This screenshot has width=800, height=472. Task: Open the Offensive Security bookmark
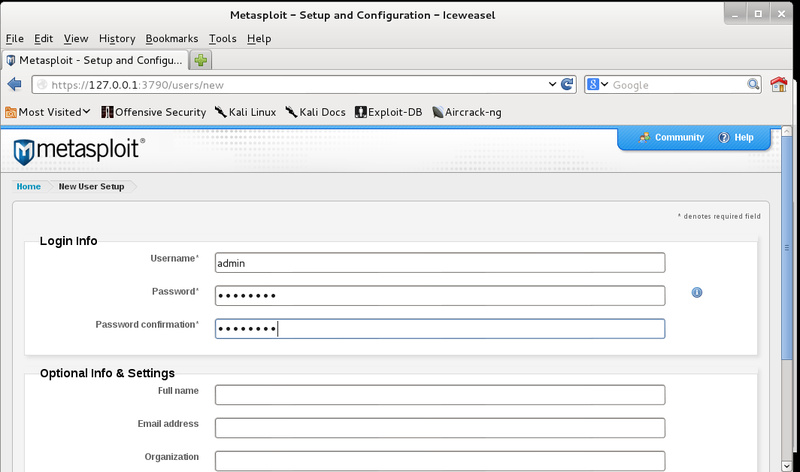(x=154, y=112)
